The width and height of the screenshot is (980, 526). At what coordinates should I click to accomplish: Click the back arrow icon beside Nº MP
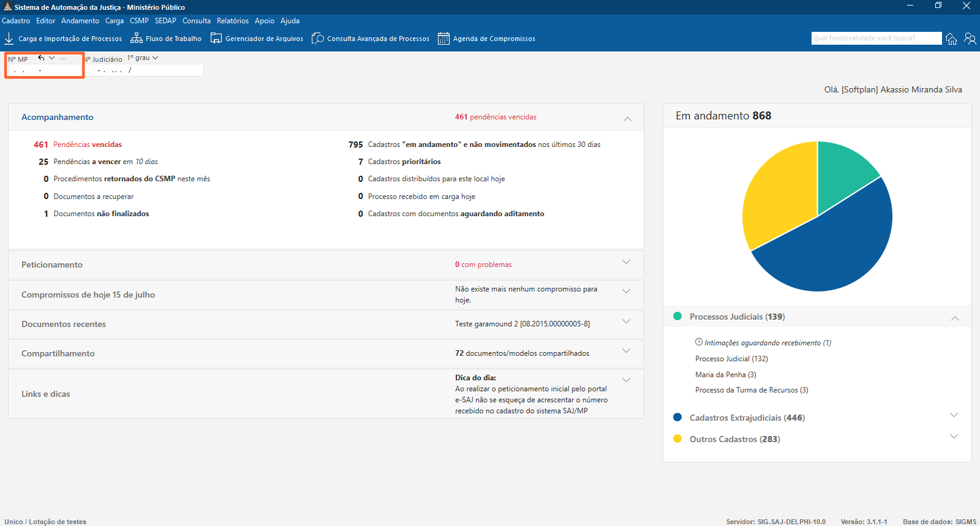(x=41, y=58)
